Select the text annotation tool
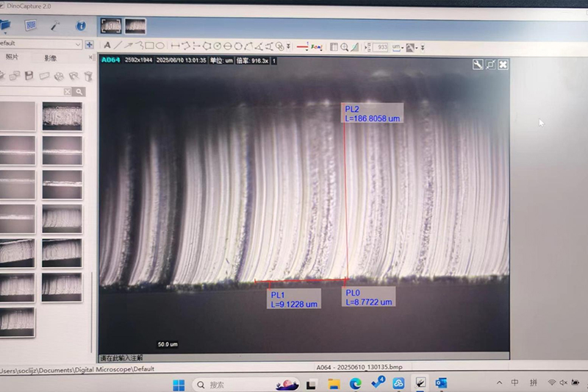Screen dimensions: 588x392 [107, 46]
